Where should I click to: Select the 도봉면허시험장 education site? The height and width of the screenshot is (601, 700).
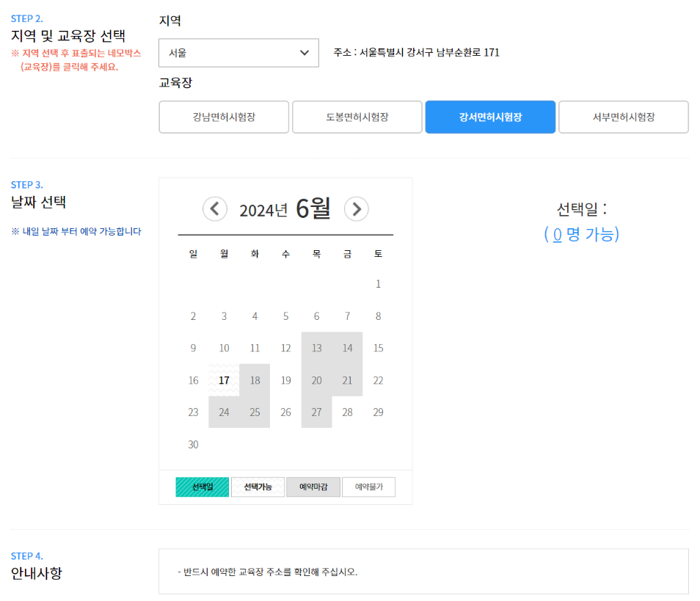click(x=357, y=117)
